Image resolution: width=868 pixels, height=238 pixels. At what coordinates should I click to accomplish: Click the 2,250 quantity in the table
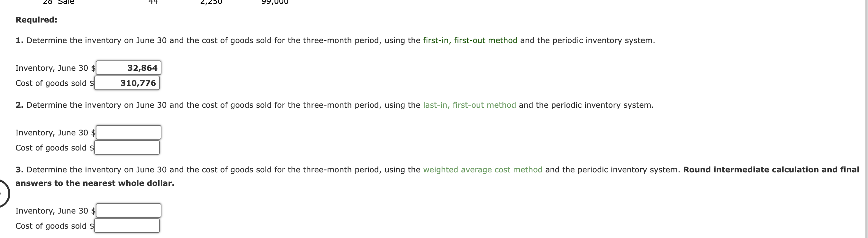[211, 3]
